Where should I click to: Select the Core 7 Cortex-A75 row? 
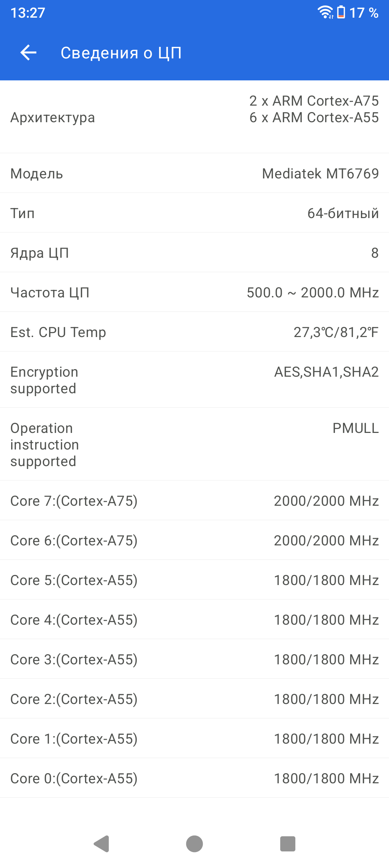pyautogui.click(x=194, y=501)
